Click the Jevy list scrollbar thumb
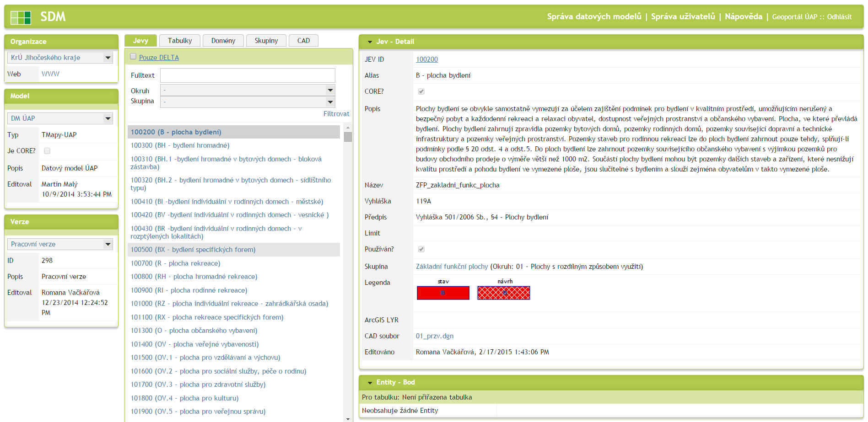The height and width of the screenshot is (422, 868). [348, 137]
